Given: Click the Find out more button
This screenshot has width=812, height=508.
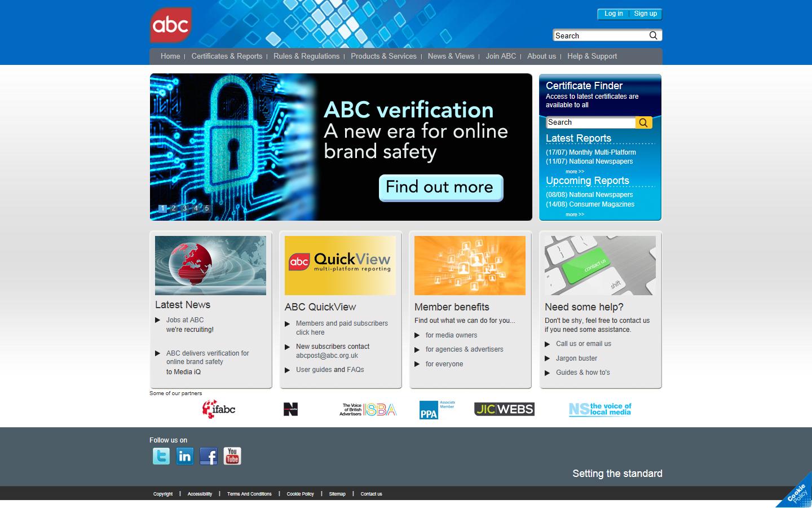Looking at the screenshot, I should 440,188.
